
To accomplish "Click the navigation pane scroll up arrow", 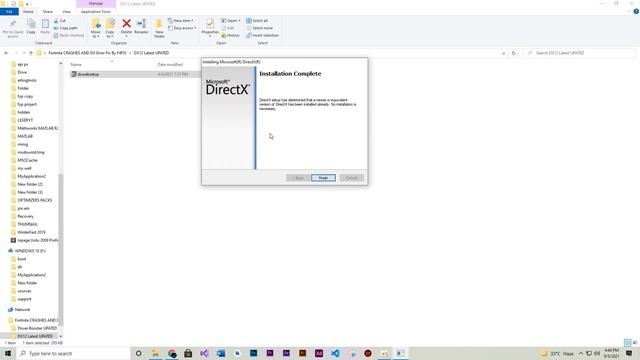I will (x=61, y=64).
